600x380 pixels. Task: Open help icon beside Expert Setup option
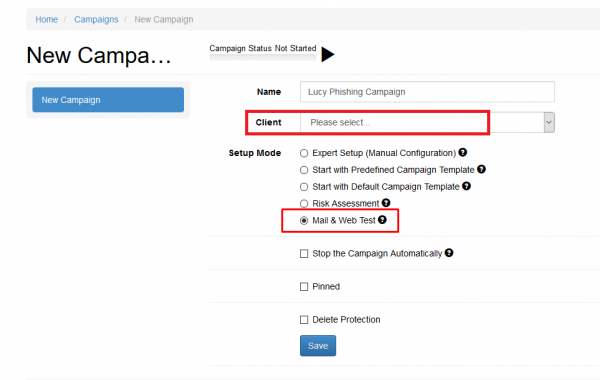click(463, 152)
